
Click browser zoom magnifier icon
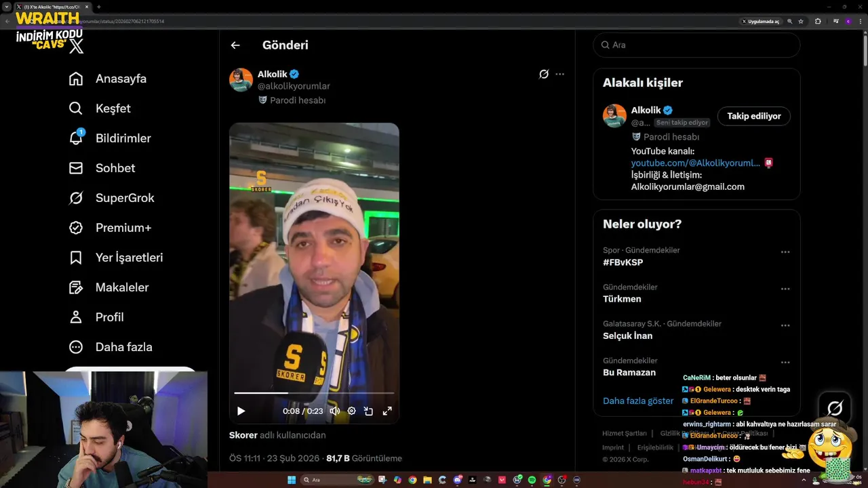tap(789, 21)
